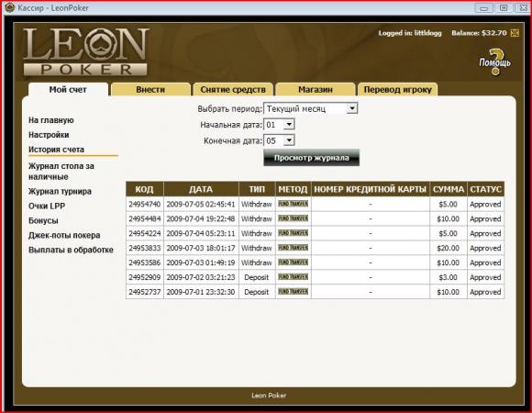Click the small icon next to Balance amount
532x413 pixels.
coord(515,33)
